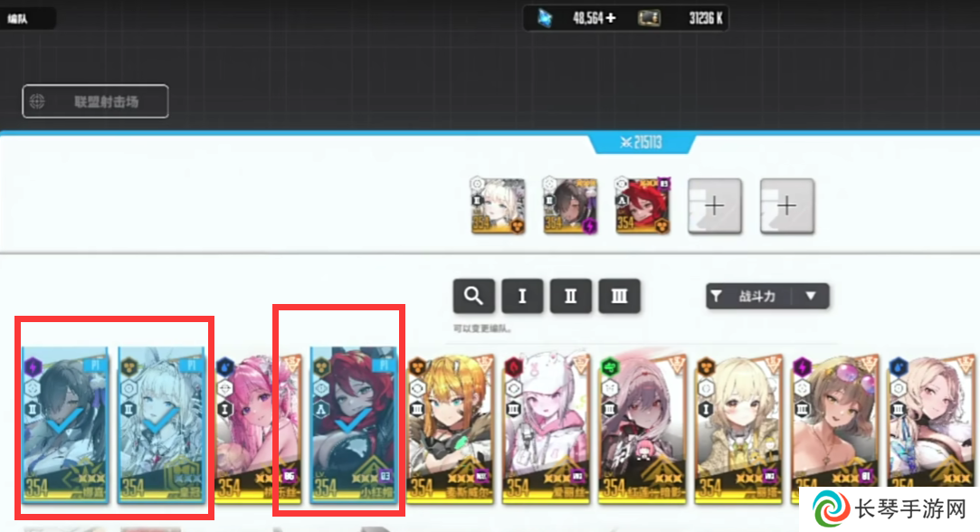
Task: Click the credits currency icon
Action: (649, 18)
